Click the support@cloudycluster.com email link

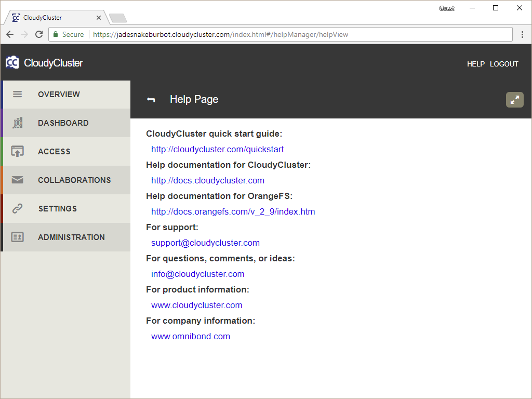pyautogui.click(x=205, y=243)
